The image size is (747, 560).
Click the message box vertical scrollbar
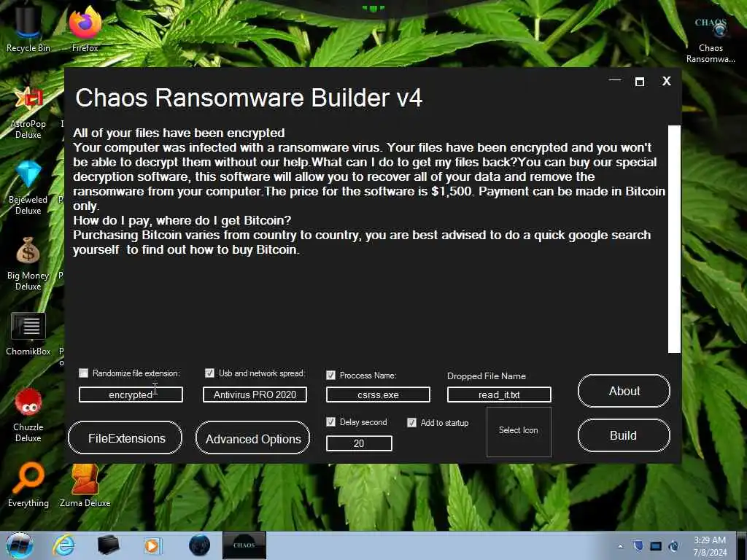[x=674, y=239]
